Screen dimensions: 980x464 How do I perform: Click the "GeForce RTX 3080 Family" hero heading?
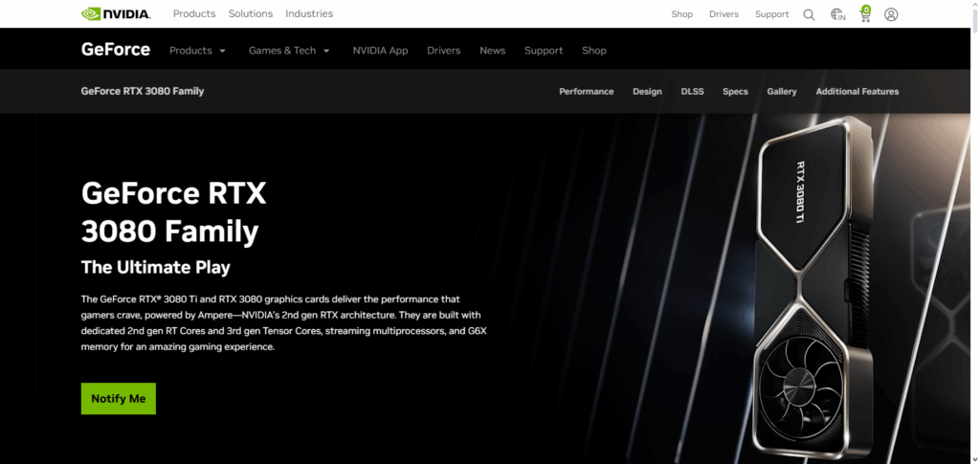(174, 212)
